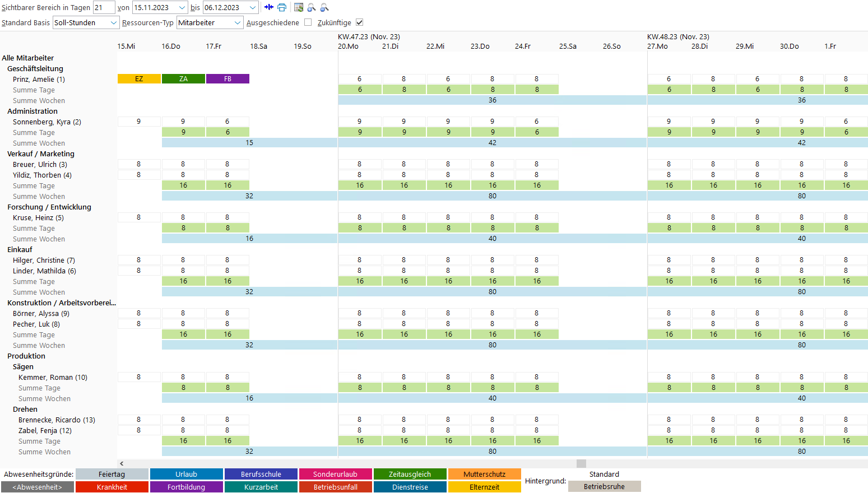Viewport: 868px width, 493px height.
Task: Click the visible days input field
Action: click(104, 7)
